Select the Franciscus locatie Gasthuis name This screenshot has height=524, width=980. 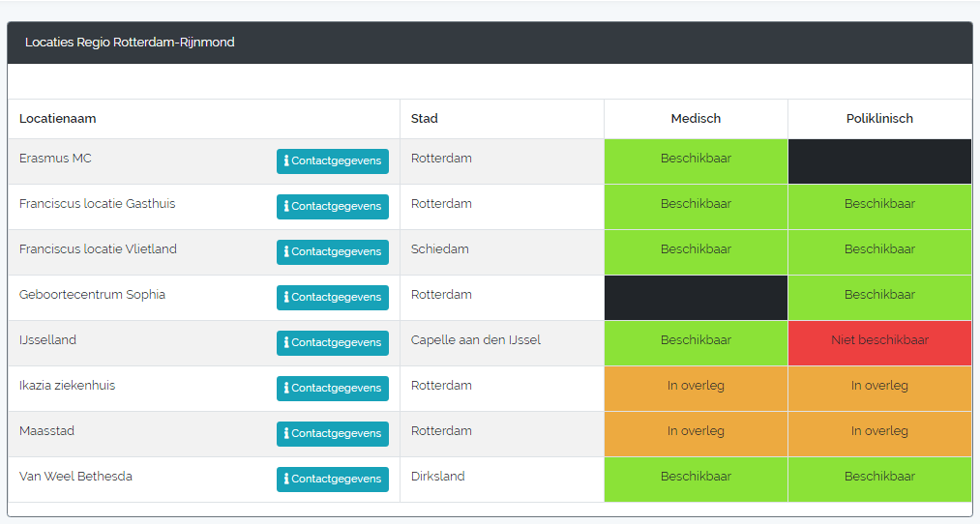coord(97,204)
